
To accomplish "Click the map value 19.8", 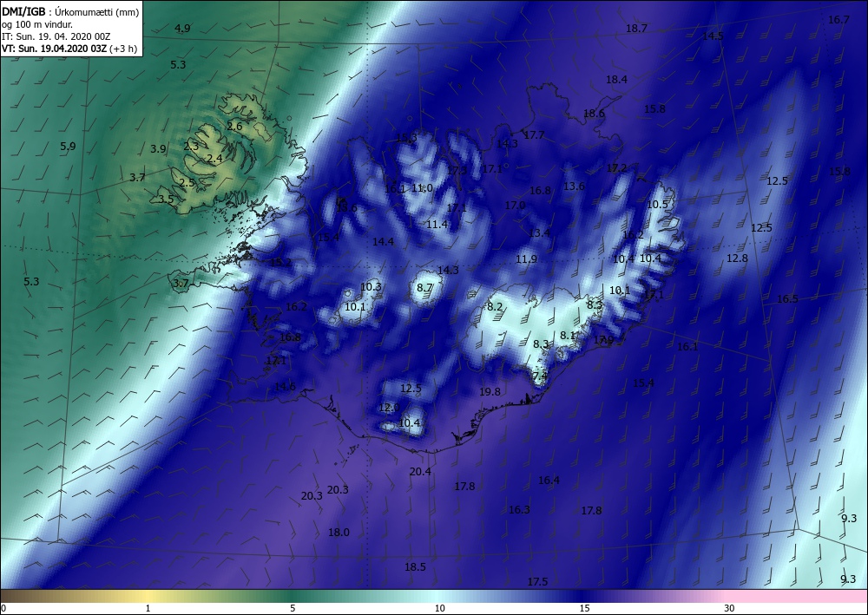I will [490, 391].
